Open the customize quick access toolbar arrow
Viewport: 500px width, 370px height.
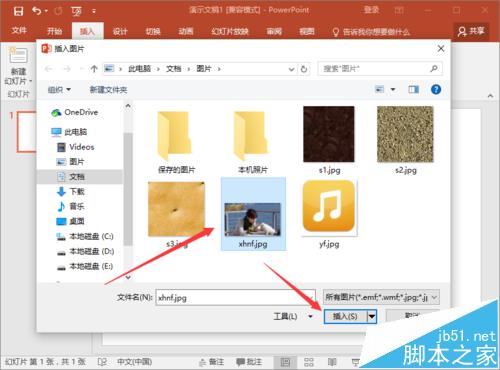coord(94,12)
